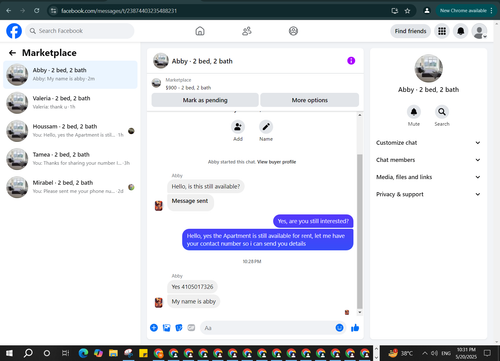Open the notifications bell in Facebook header
This screenshot has height=361, width=500.
(x=461, y=31)
